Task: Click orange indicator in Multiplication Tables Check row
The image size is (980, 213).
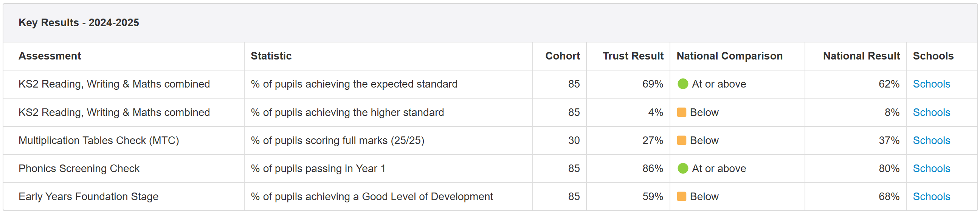Action: [681, 140]
